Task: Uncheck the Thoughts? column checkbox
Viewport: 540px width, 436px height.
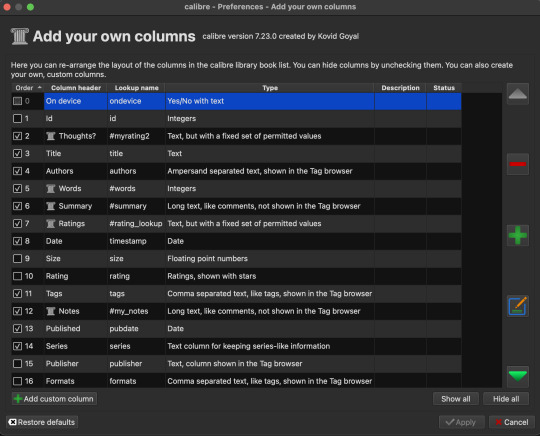Action: [17, 136]
